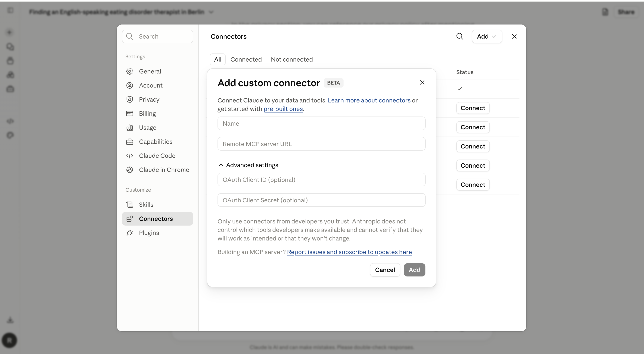Open Billing settings page
644x354 pixels.
click(158, 114)
